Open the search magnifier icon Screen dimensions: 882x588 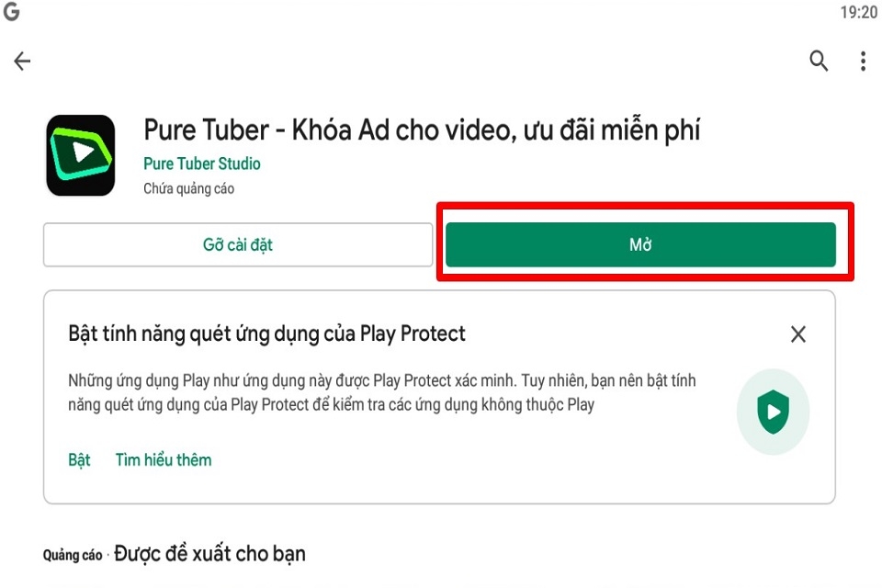pos(818,62)
